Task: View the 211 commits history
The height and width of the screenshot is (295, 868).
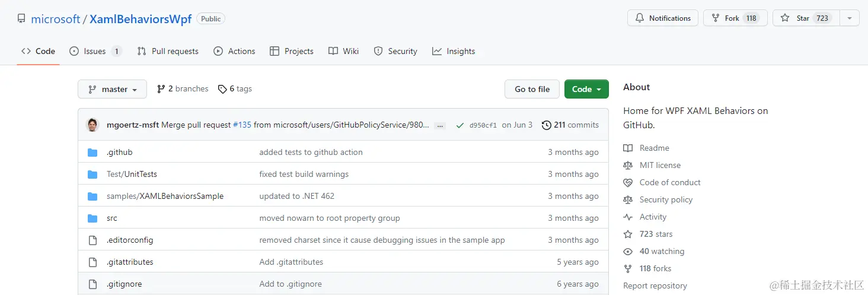Action: pyautogui.click(x=570, y=125)
